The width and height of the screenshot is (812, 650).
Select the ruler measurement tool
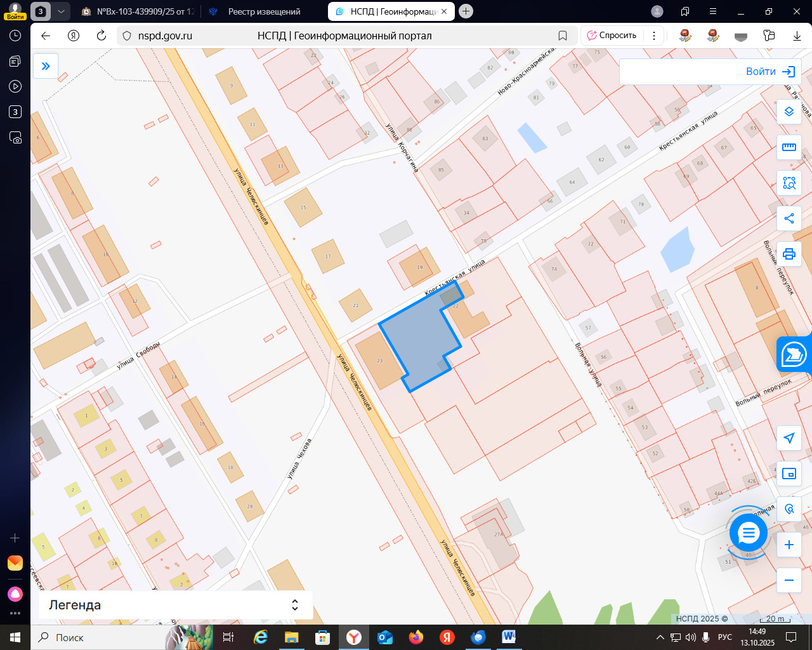(x=789, y=147)
